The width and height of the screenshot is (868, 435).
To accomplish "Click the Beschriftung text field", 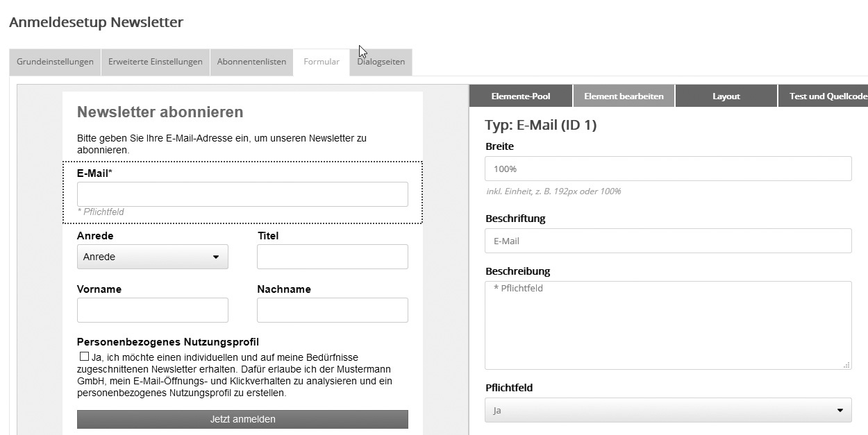I will tap(668, 241).
